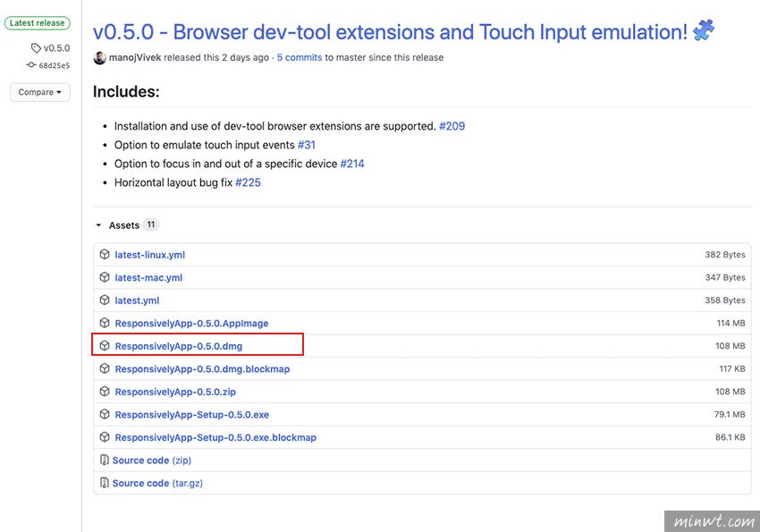Click the package icon beside ResponsivelyApp-Setup-0.5.0.exe

tap(105, 414)
